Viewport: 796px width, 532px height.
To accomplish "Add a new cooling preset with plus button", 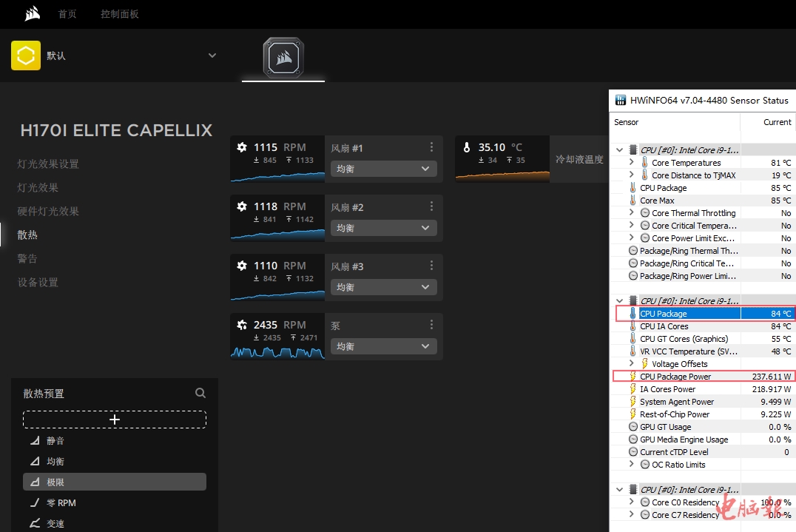I will click(x=115, y=420).
